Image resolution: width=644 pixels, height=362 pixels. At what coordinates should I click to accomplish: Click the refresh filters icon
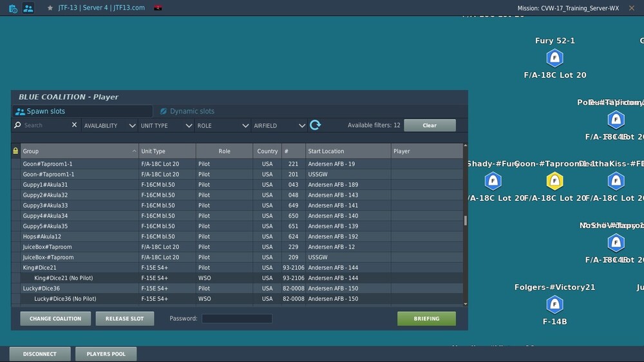click(x=315, y=125)
